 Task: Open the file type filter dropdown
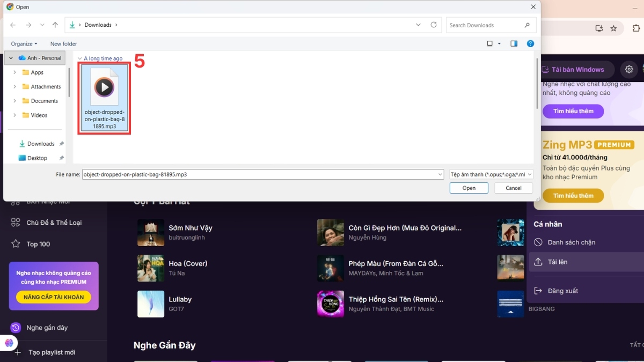pos(491,174)
